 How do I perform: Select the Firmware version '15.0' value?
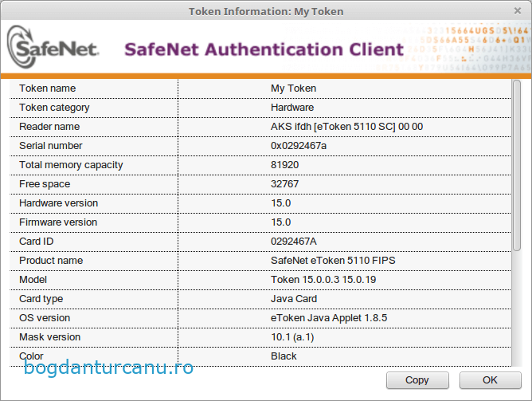coord(280,222)
